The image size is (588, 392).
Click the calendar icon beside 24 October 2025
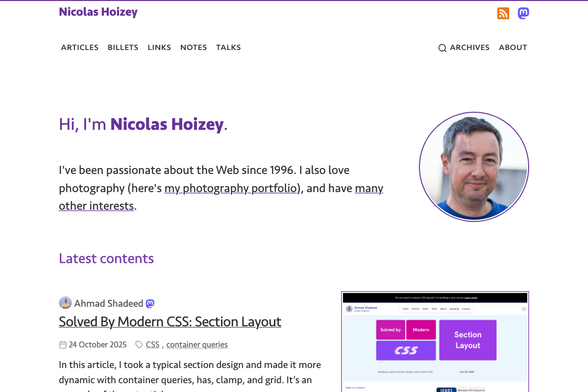click(x=63, y=344)
